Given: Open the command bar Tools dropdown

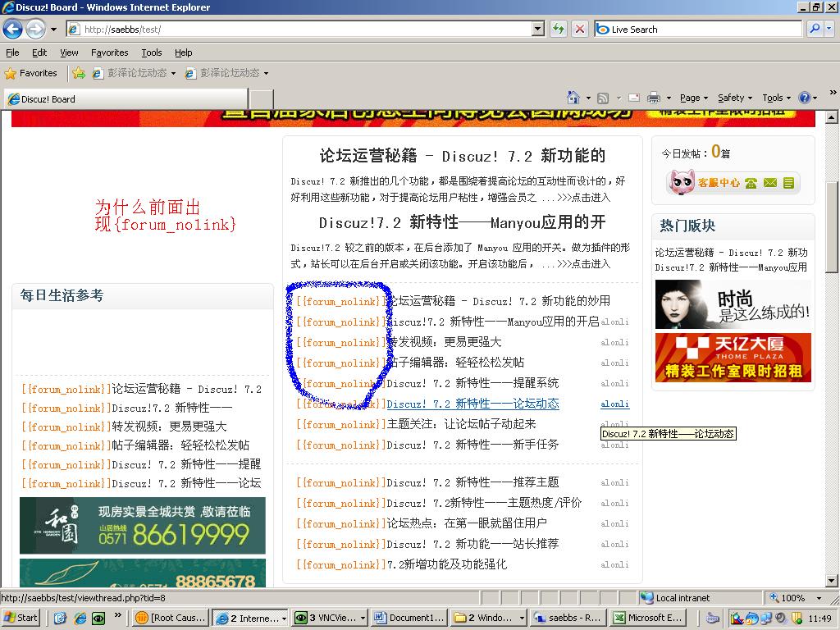Looking at the screenshot, I should pyautogui.click(x=776, y=98).
